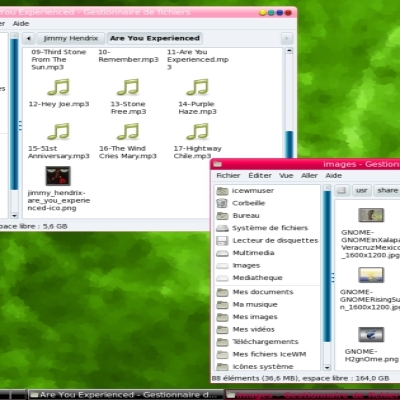Open the Corbeille trash icon
This screenshot has width=400, height=400.
pyautogui.click(x=222, y=203)
